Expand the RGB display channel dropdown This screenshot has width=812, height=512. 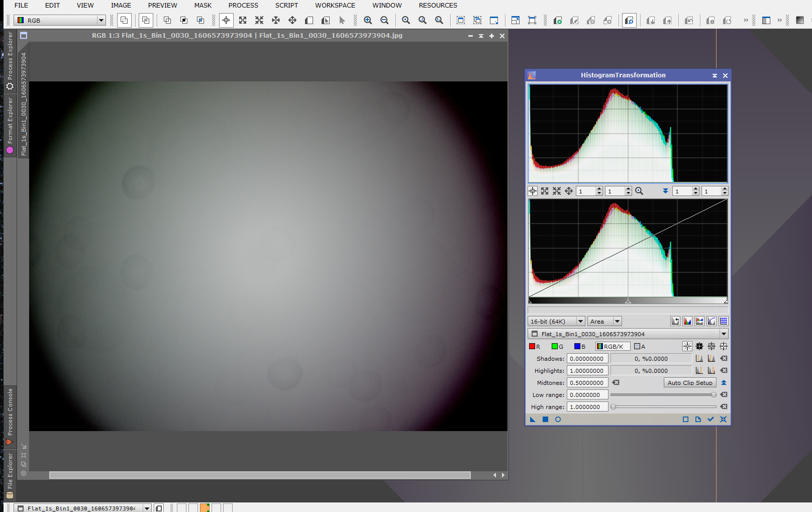101,20
